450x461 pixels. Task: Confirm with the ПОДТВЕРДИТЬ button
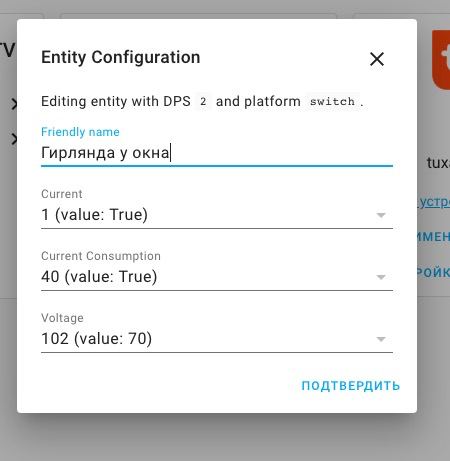click(x=351, y=386)
